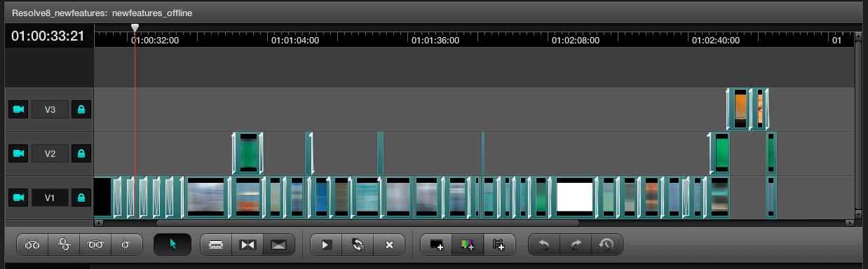The width and height of the screenshot is (868, 269).
Task: Click the color bars plus icon
Action: point(468,244)
